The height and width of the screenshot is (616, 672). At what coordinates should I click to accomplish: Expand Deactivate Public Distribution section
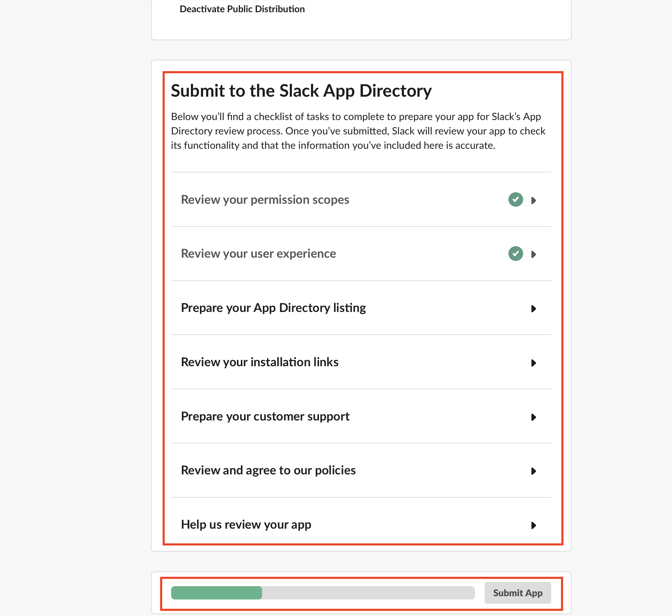point(242,9)
